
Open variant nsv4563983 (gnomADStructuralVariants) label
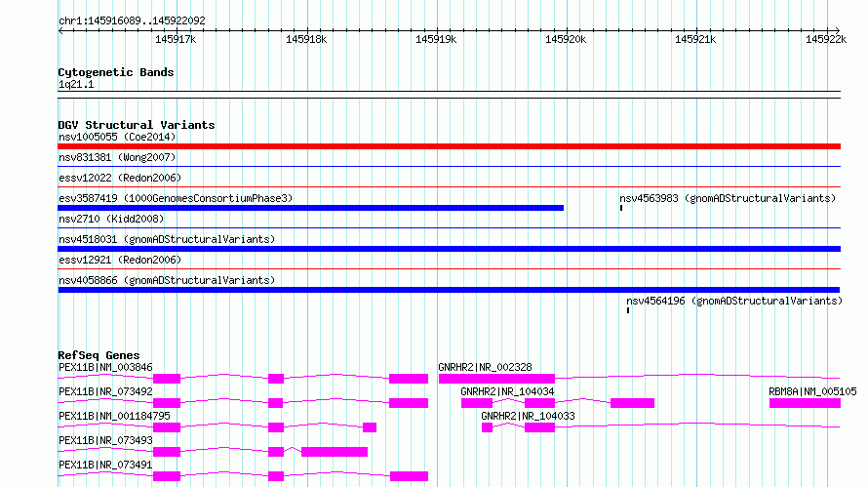click(x=728, y=198)
